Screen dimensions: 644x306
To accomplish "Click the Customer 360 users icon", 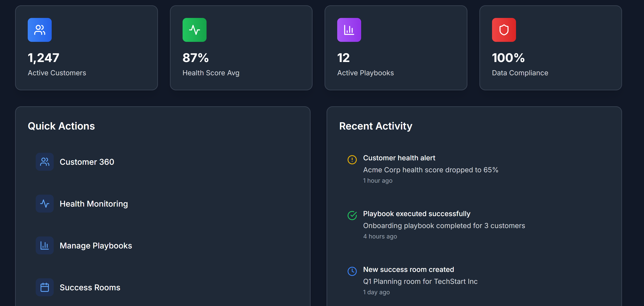I will [x=45, y=162].
